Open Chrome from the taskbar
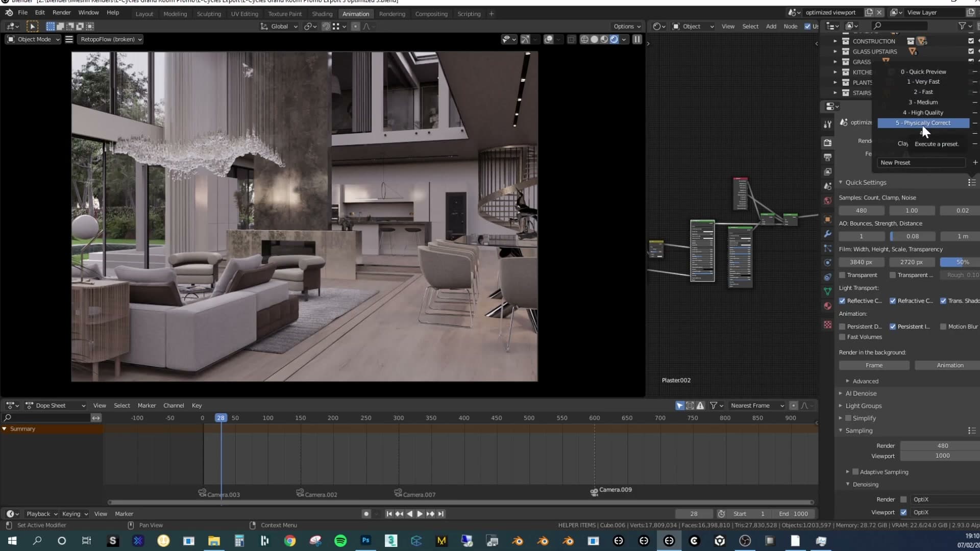 tap(290, 541)
